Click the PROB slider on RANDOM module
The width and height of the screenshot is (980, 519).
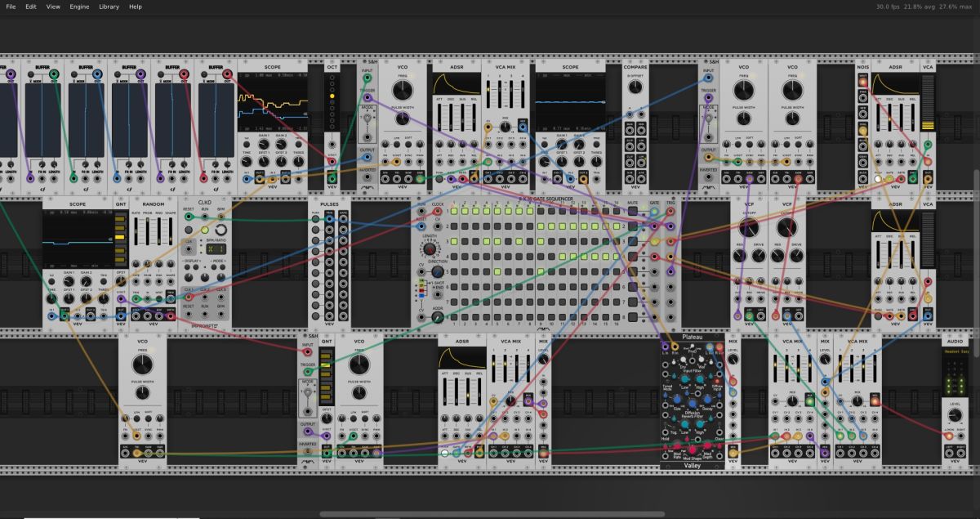148,231
